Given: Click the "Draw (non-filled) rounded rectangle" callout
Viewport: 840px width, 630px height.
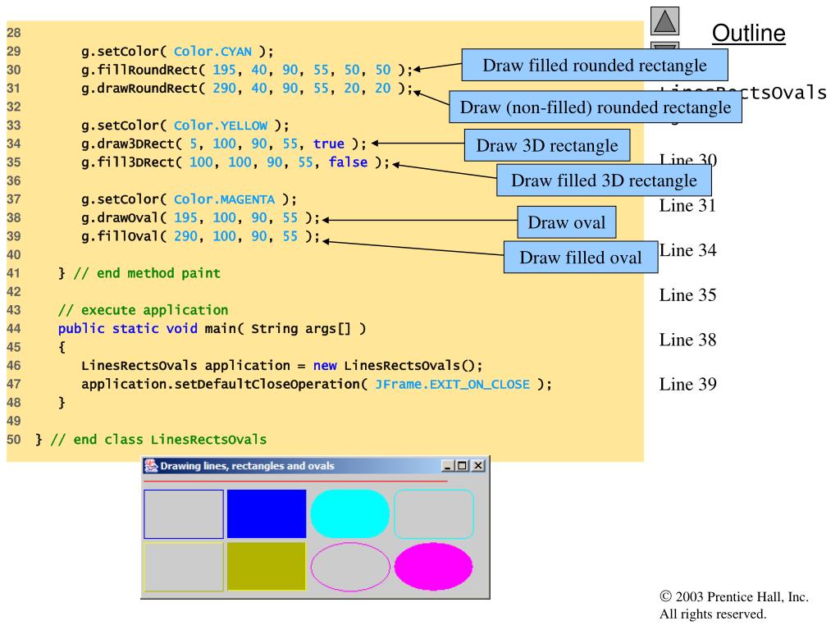Looking at the screenshot, I should [x=596, y=107].
